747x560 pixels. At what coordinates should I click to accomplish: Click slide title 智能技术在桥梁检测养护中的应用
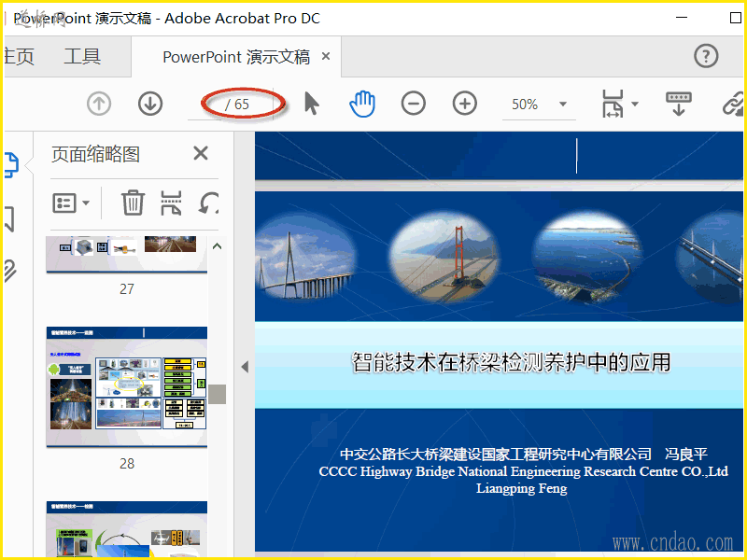(x=511, y=362)
